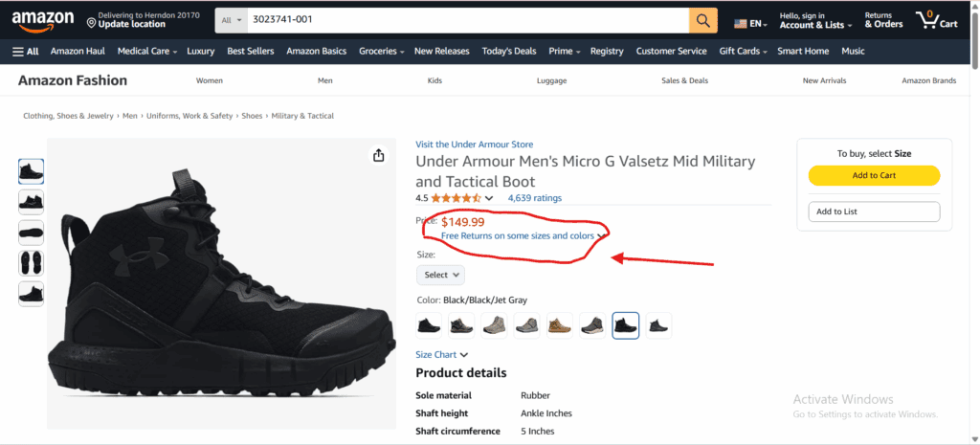Viewport: 980px width, 445px height.
Task: Select the sole view thumbnail image
Action: tap(32, 263)
